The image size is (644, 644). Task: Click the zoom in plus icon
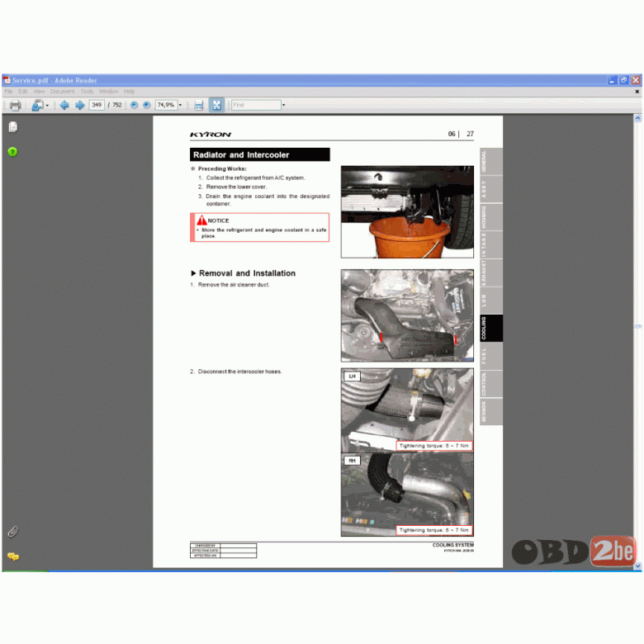[147, 105]
